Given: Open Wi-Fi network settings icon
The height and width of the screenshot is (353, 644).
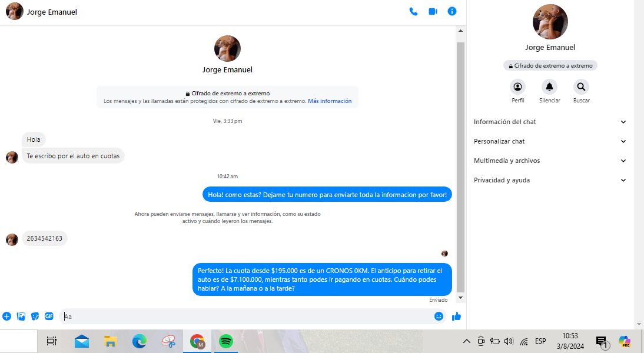Looking at the screenshot, I should point(524,341).
